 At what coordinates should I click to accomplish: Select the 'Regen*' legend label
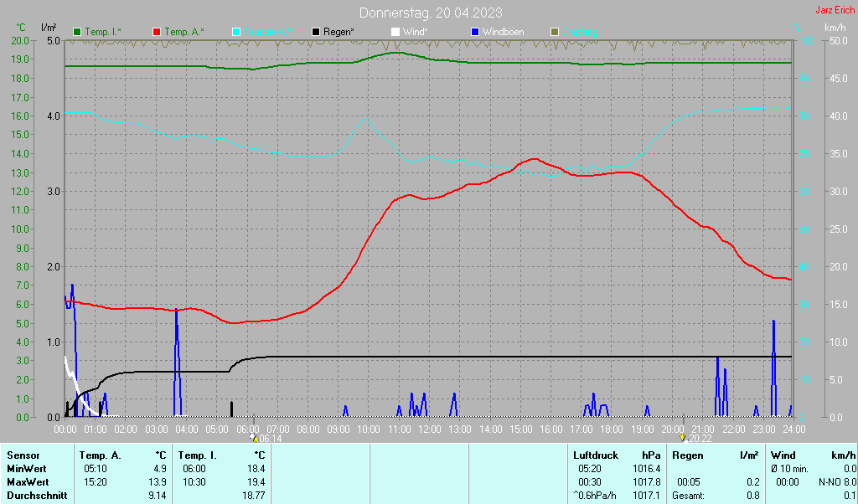click(339, 33)
